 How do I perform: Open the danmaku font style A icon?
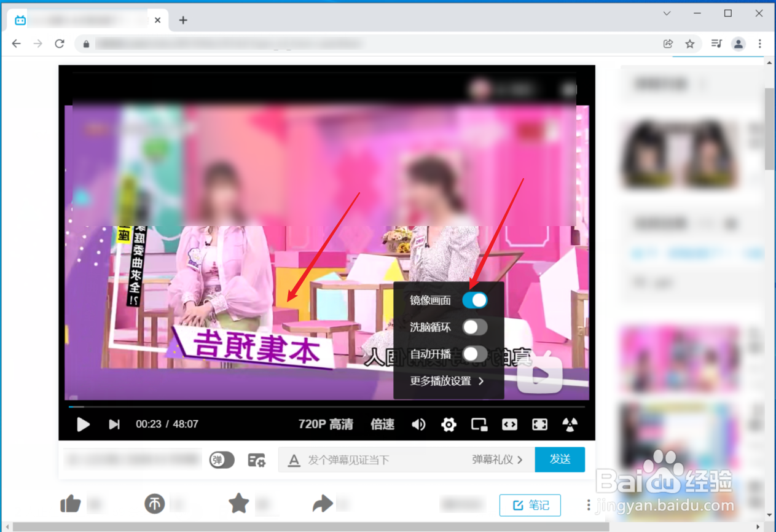(x=294, y=460)
